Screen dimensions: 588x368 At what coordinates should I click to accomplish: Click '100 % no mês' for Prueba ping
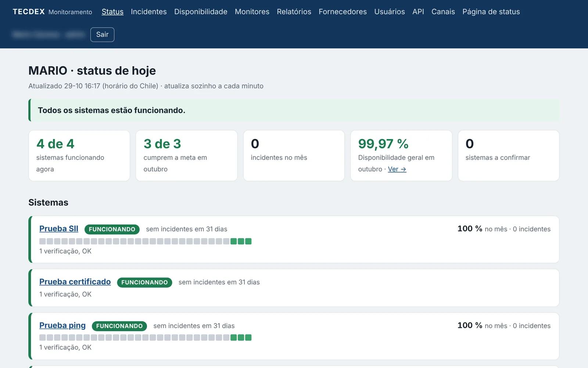pos(482,326)
